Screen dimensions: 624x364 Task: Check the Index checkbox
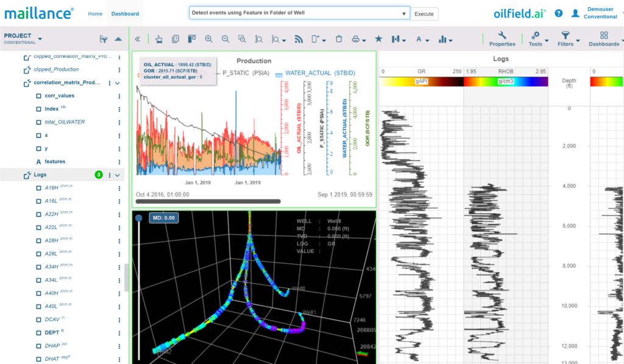pos(38,109)
